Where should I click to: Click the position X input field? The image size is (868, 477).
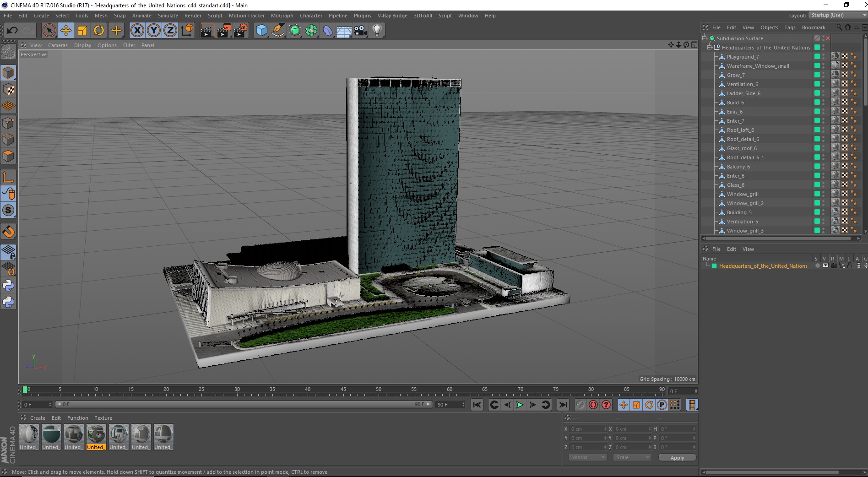[588, 429]
